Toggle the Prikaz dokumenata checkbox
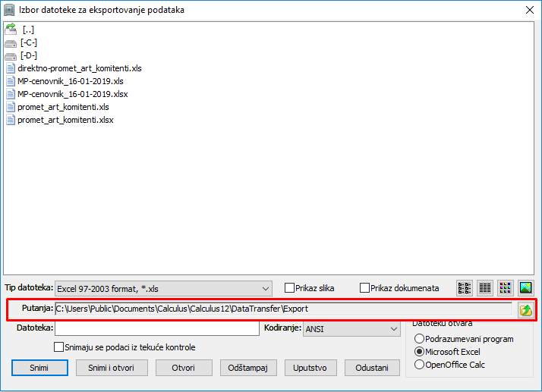The height and width of the screenshot is (392, 542). [364, 288]
